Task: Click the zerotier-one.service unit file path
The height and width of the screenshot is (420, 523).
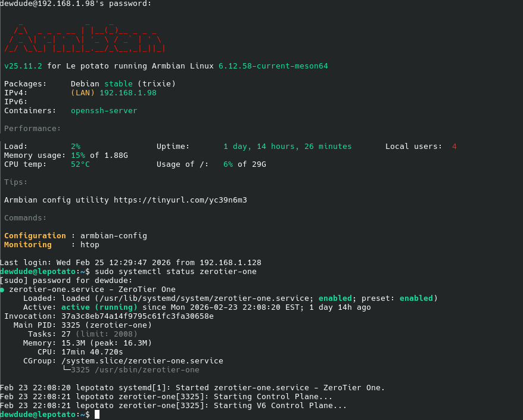Action: [x=204, y=298]
